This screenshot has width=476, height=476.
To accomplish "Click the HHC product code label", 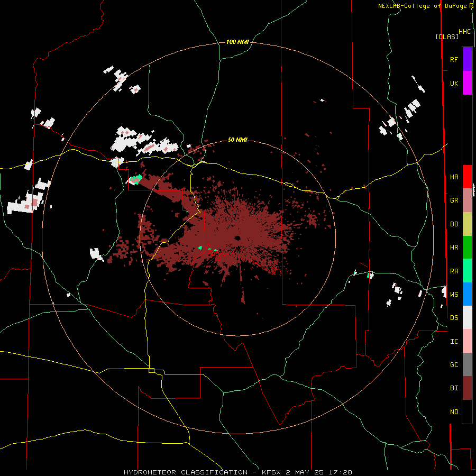I will 464,32.
